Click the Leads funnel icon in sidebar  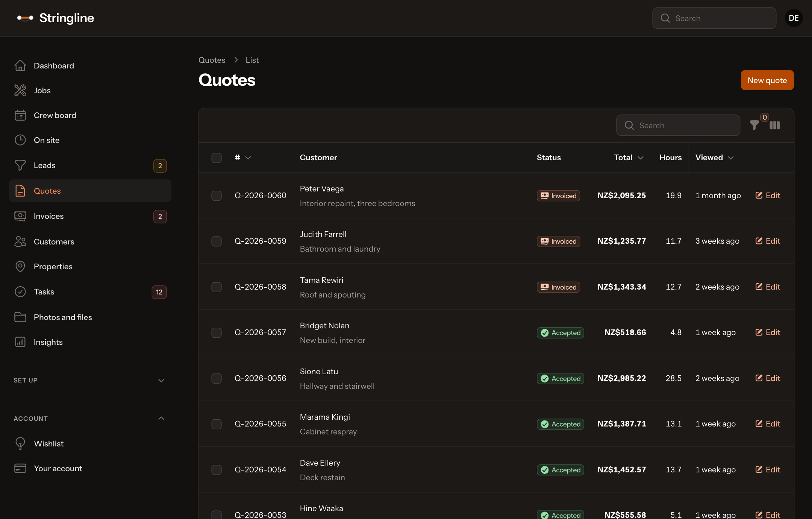click(x=20, y=165)
